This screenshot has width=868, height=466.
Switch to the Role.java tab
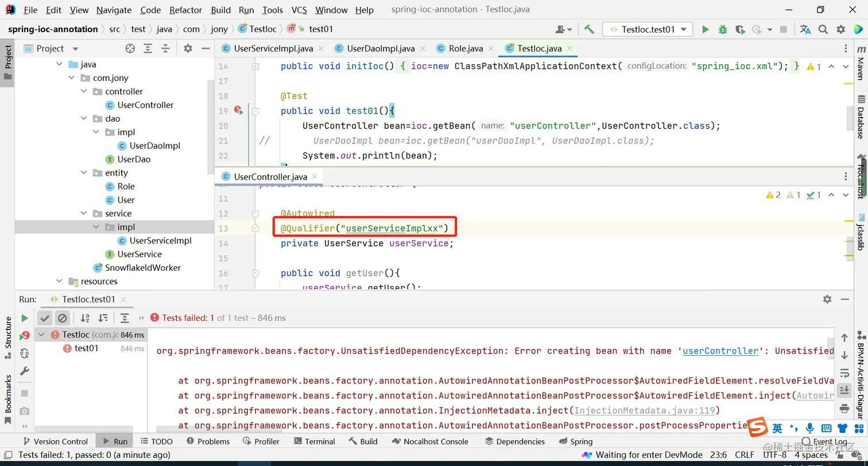(466, 49)
